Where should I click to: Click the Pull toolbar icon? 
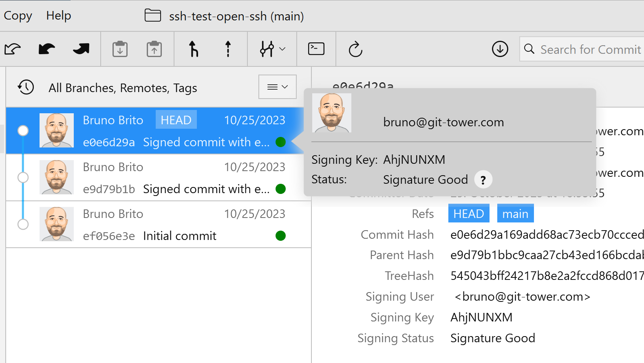click(46, 49)
